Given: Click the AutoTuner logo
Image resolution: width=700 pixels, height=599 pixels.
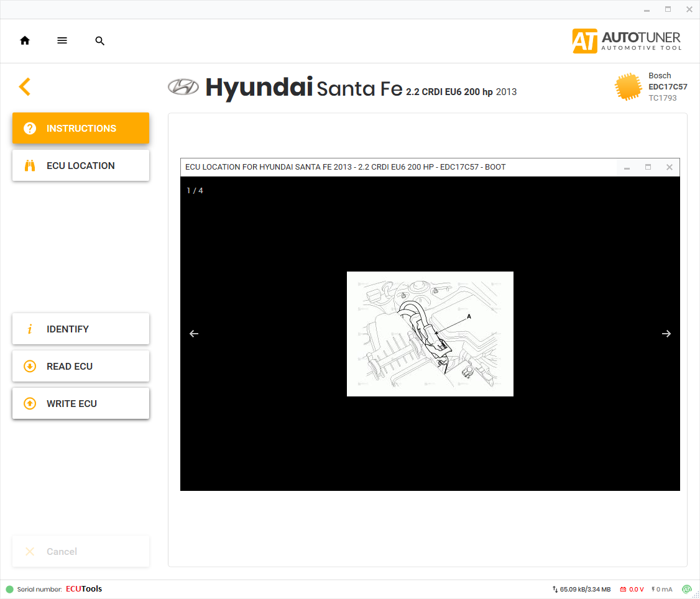Looking at the screenshot, I should 627,41.
